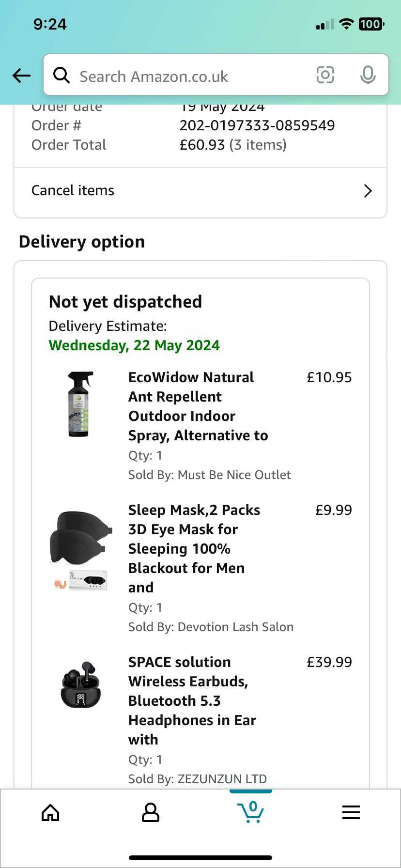Viewport: 401px width, 868px height.
Task: Tap order number 202-0197333-0859549
Action: [x=257, y=125]
